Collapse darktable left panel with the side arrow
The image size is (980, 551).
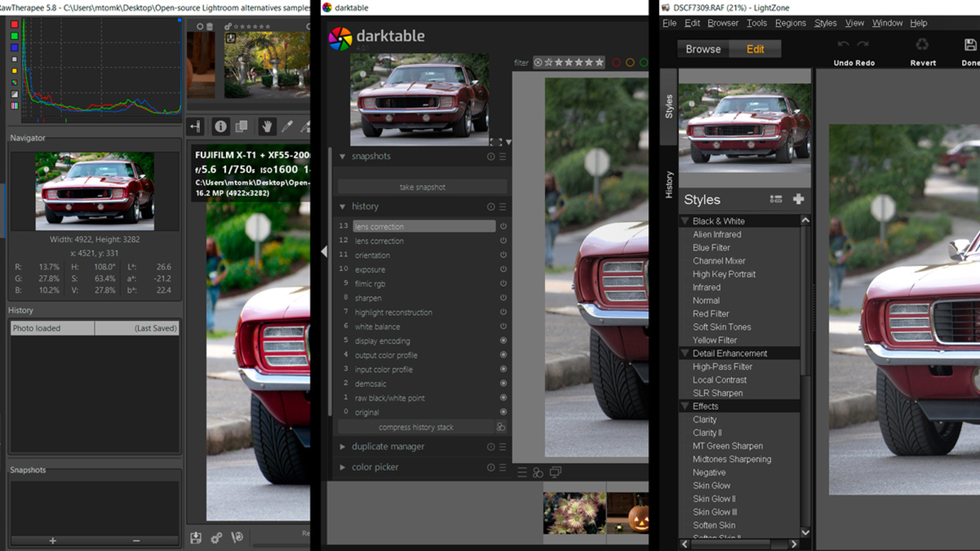coord(324,251)
